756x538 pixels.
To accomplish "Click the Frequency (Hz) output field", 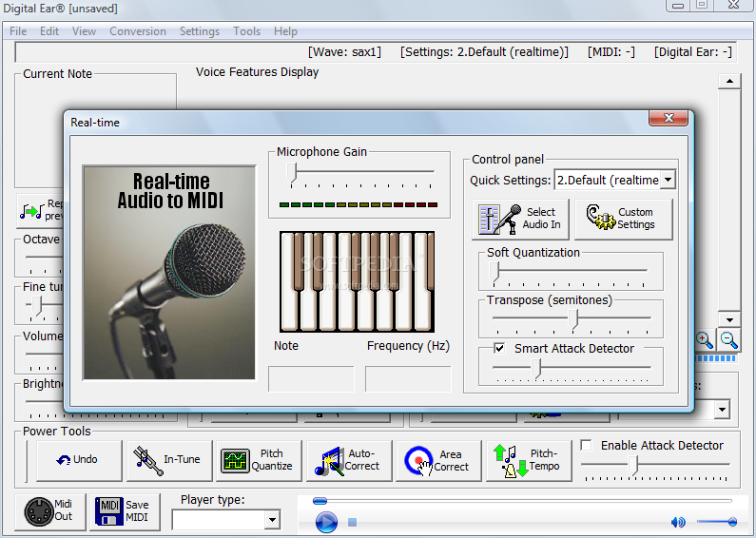I will [408, 379].
